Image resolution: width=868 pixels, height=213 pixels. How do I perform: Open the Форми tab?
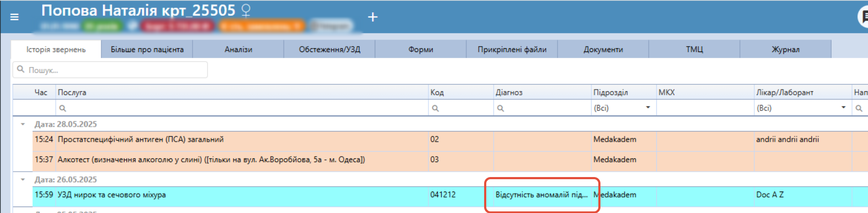(420, 49)
